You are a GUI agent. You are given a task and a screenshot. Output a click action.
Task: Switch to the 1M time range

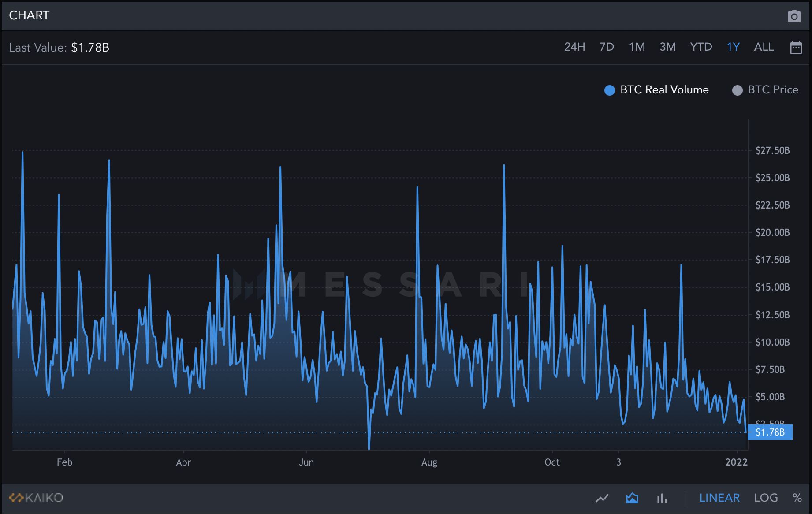(637, 47)
